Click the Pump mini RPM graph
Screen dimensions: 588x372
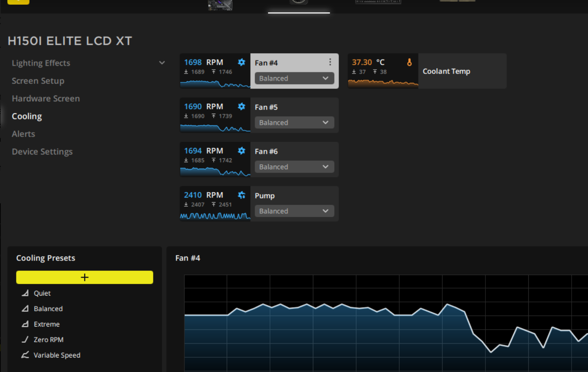click(215, 216)
